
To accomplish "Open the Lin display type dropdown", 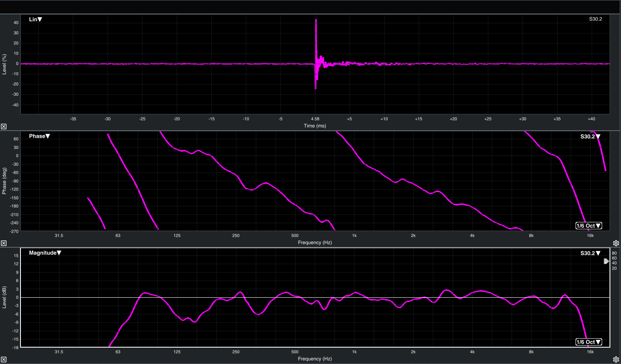I will pyautogui.click(x=36, y=19).
